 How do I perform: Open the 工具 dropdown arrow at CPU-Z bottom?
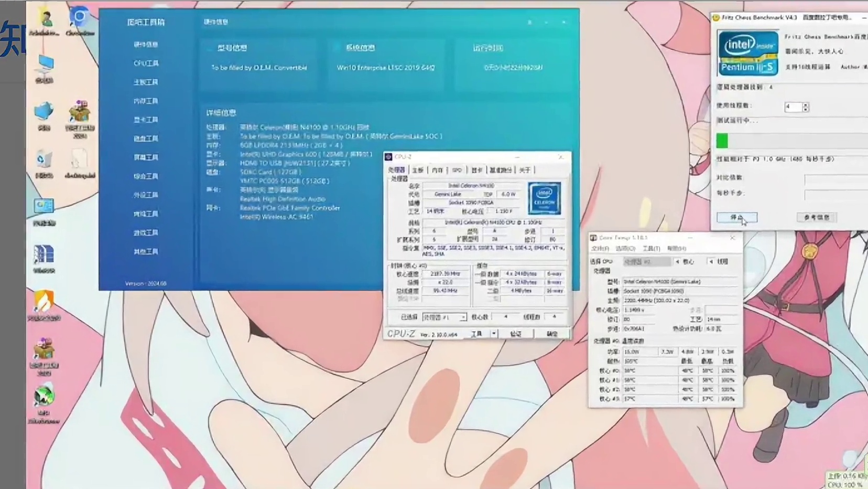(493, 333)
